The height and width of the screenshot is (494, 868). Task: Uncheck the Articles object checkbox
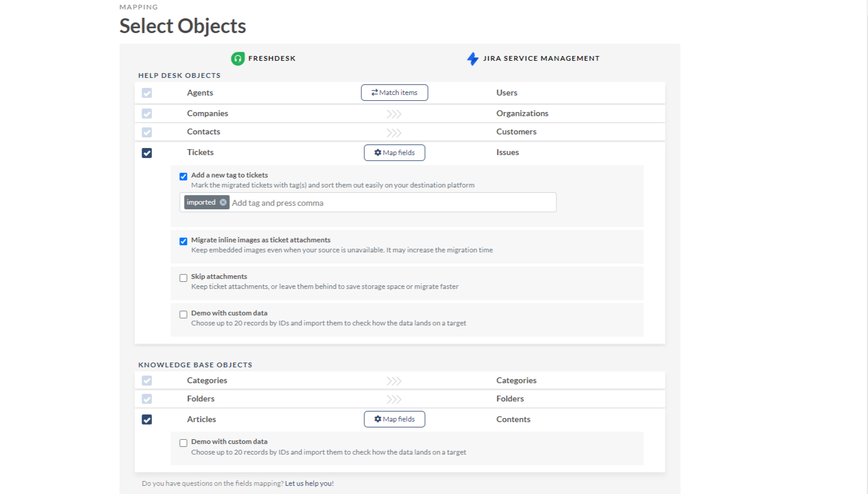pyautogui.click(x=147, y=420)
